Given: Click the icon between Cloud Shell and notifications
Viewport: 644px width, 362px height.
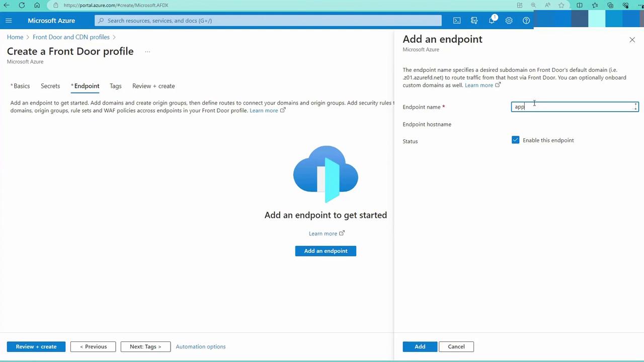Looking at the screenshot, I should [x=474, y=21].
